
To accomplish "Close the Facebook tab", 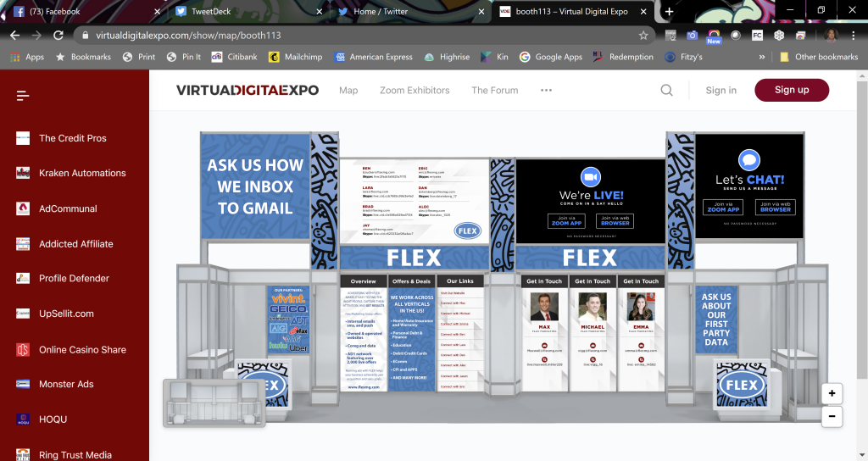I will [157, 12].
